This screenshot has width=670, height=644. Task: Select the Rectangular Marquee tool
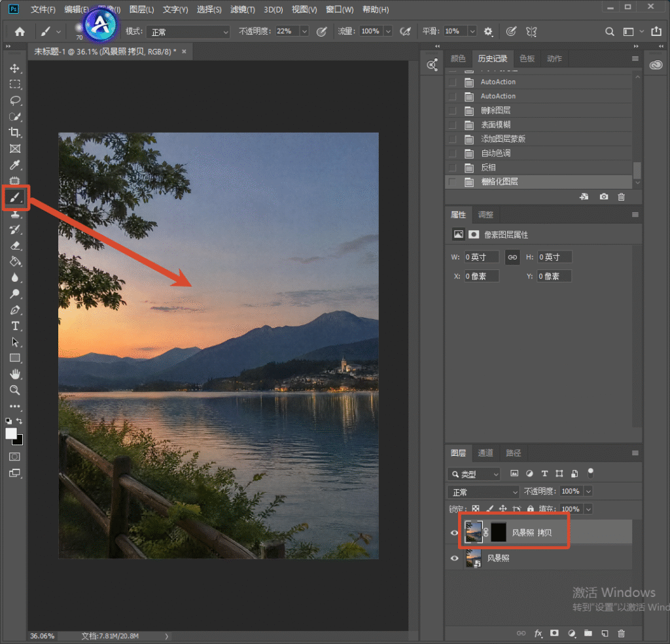[x=15, y=84]
